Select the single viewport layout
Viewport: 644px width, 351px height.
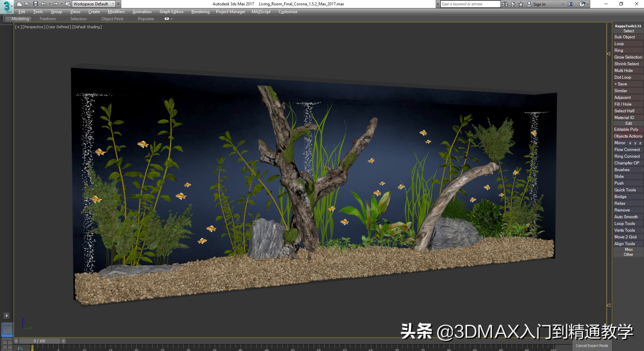pyautogui.click(x=7, y=330)
